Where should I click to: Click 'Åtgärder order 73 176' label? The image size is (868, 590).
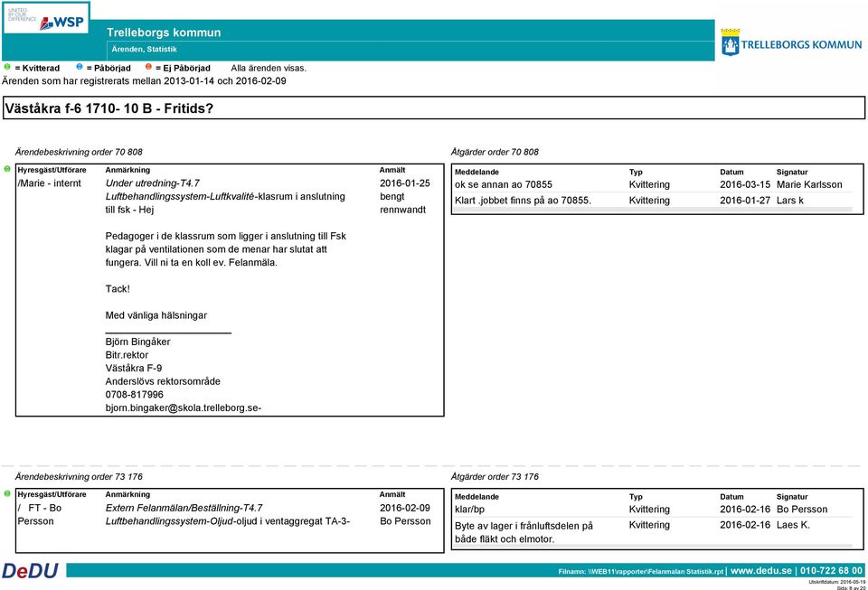495,477
